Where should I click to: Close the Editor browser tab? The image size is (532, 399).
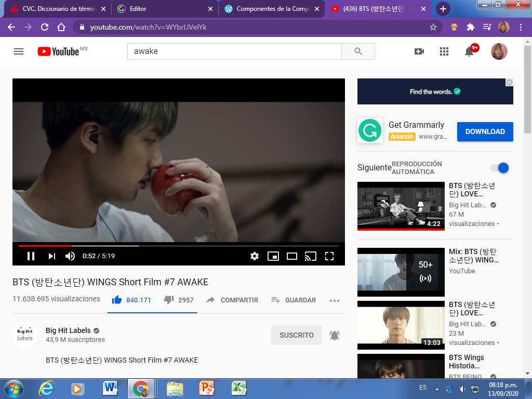[x=210, y=9]
